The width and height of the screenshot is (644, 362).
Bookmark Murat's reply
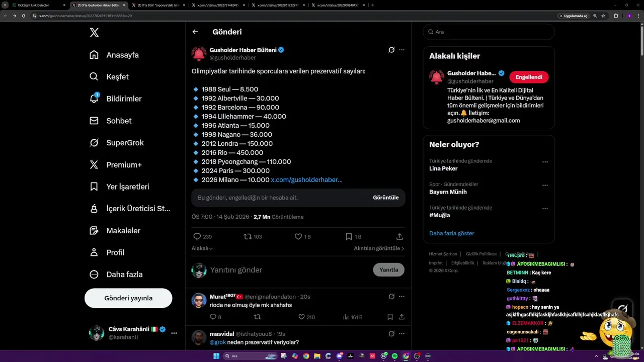point(390,317)
